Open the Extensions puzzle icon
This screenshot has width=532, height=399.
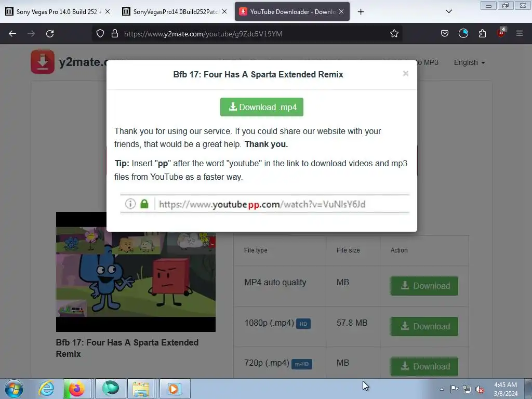click(482, 34)
